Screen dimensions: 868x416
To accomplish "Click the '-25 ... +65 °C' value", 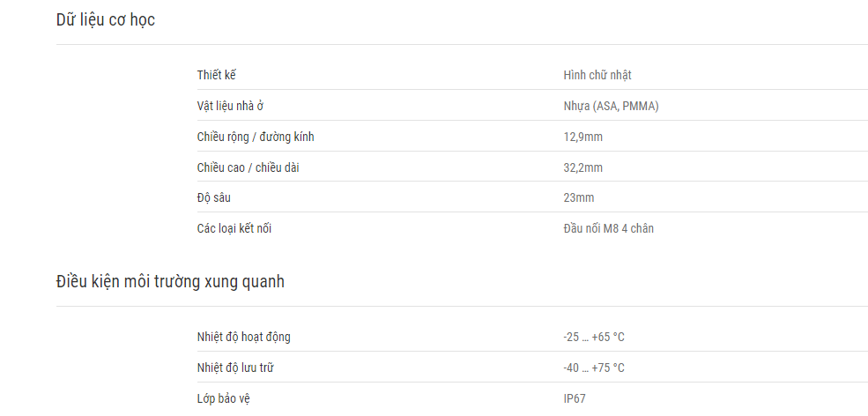I will tap(594, 337).
